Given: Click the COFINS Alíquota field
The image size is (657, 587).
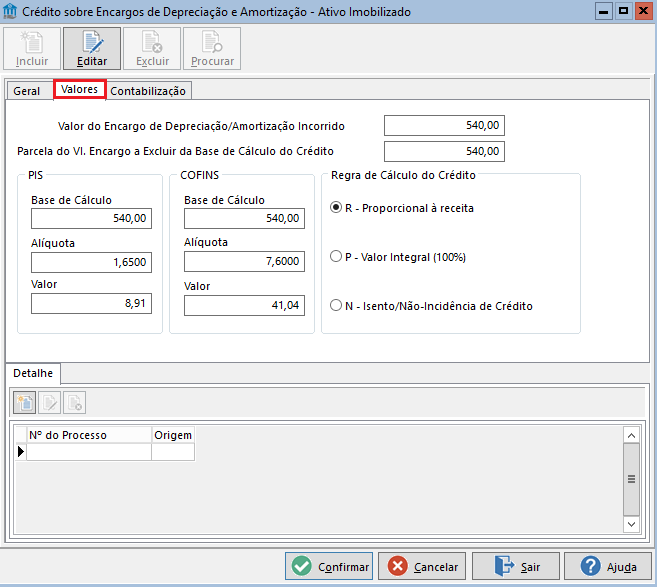Looking at the screenshot, I should click(244, 261).
